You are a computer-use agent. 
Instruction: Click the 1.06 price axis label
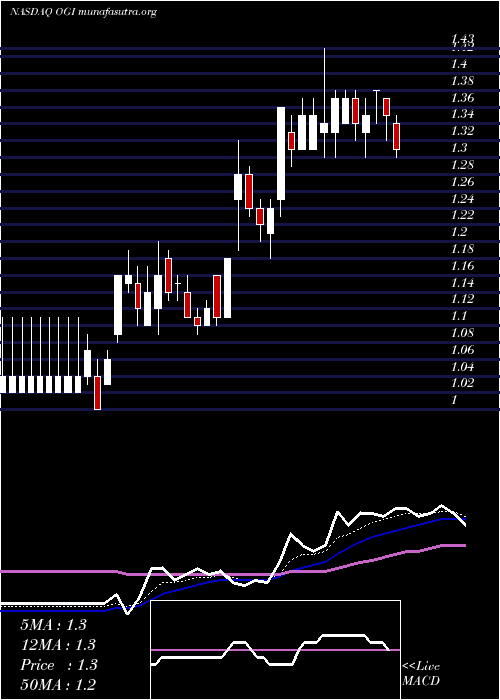tap(463, 350)
